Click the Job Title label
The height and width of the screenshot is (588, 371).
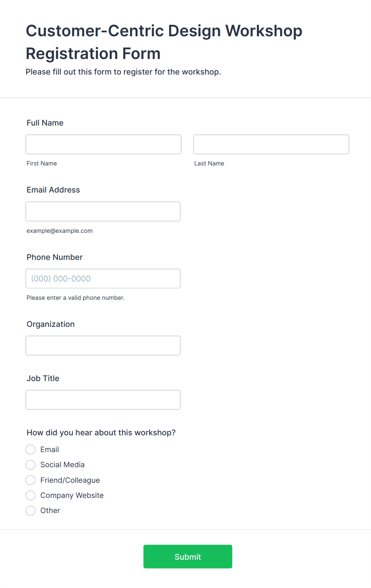click(x=43, y=378)
